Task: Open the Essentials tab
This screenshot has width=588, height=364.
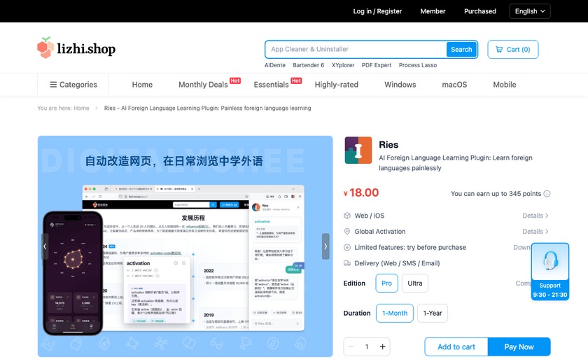Action: 271,85
